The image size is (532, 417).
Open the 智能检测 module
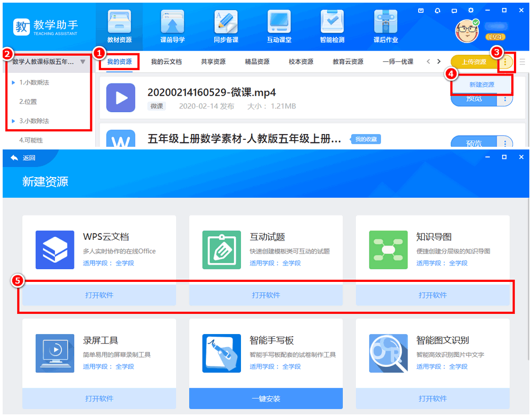pyautogui.click(x=332, y=26)
